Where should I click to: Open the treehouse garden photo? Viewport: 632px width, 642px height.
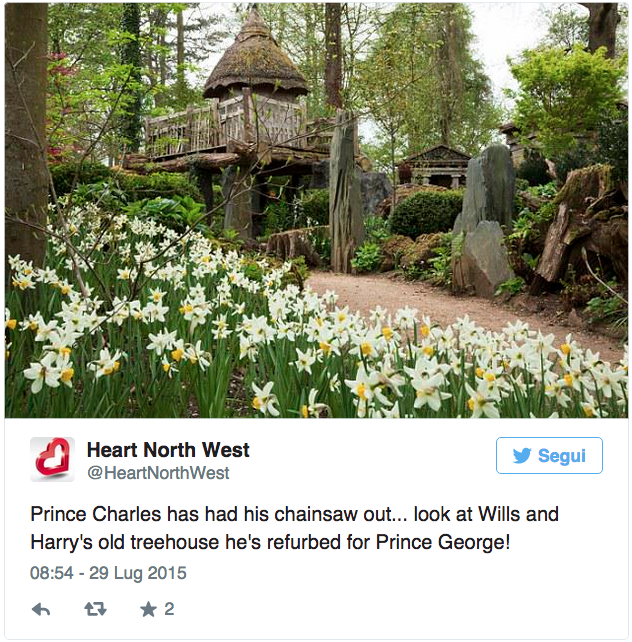316,210
